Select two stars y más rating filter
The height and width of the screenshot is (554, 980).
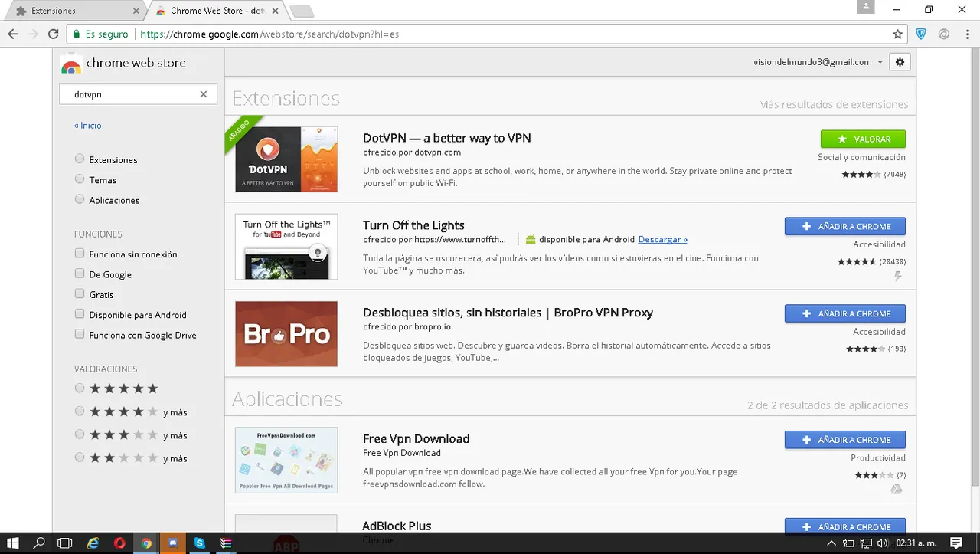(80, 458)
